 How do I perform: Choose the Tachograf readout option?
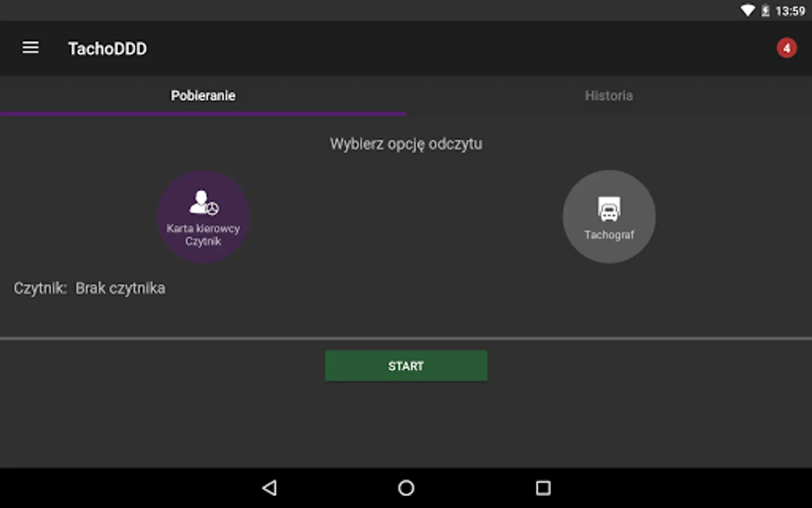pyautogui.click(x=609, y=217)
